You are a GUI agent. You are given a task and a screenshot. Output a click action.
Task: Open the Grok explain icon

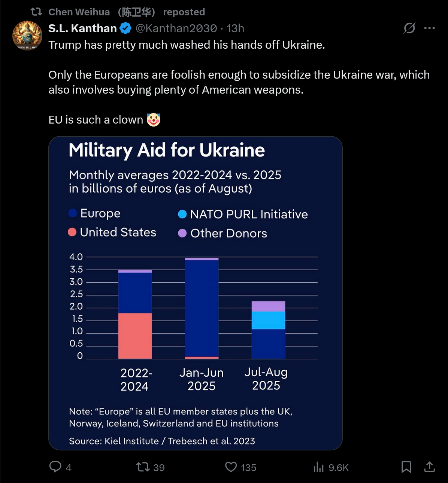(x=409, y=28)
